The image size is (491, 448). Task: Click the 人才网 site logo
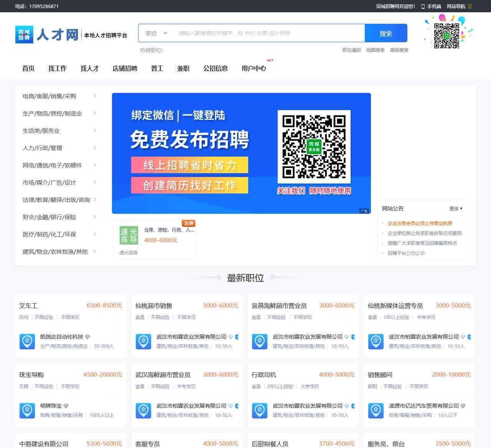point(71,35)
